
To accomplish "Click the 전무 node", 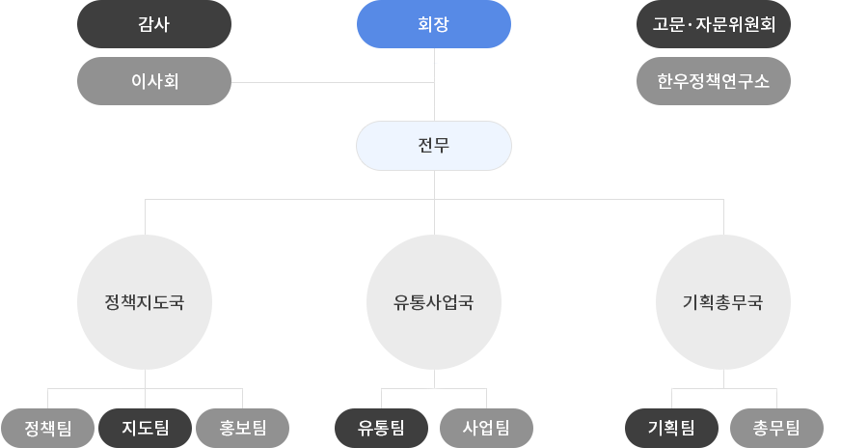I will pos(434,146).
